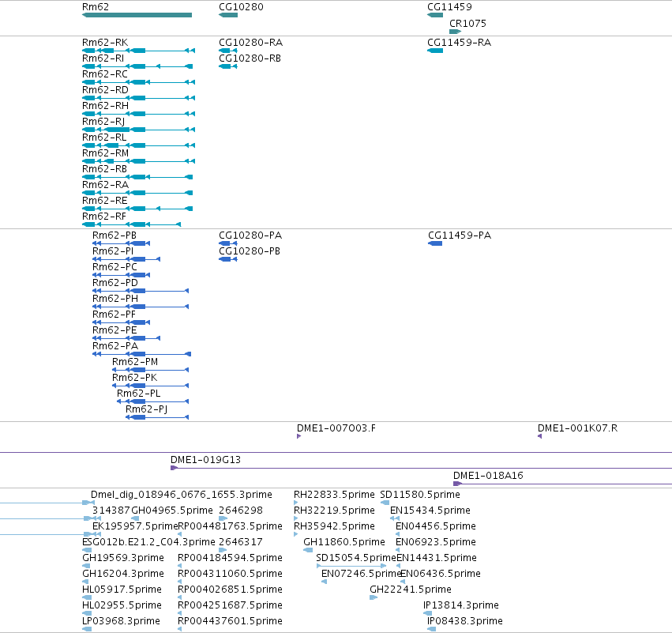Click the HL05917.5prime EST label
Image resolution: width=672 pixels, height=633 pixels.
122,590
